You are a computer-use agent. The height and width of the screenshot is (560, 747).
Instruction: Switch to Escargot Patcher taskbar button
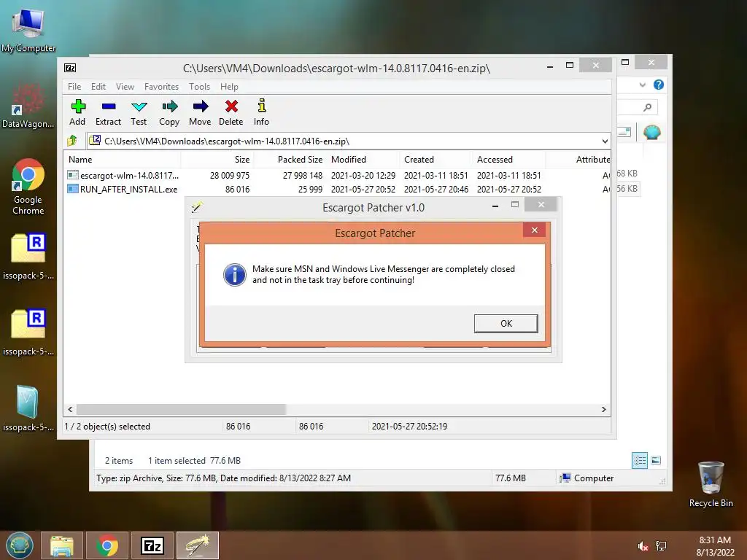tap(198, 545)
